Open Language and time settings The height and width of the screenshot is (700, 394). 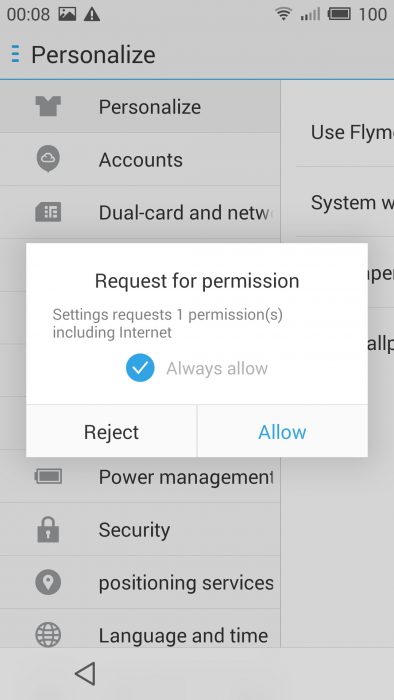click(140, 635)
